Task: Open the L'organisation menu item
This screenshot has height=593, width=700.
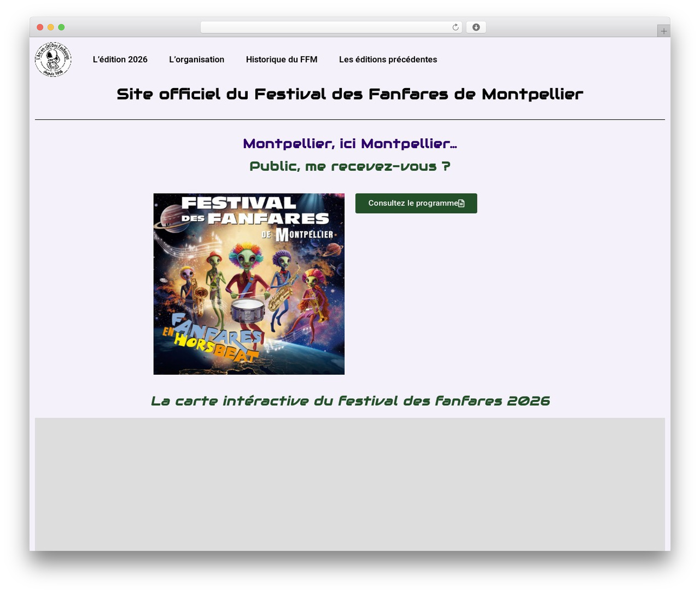Action: pos(197,60)
